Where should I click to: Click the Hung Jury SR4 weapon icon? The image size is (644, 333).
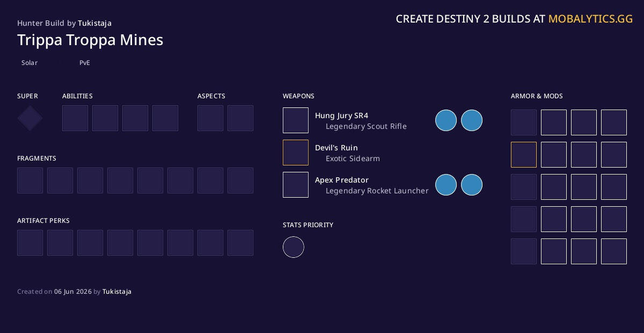[x=296, y=120]
